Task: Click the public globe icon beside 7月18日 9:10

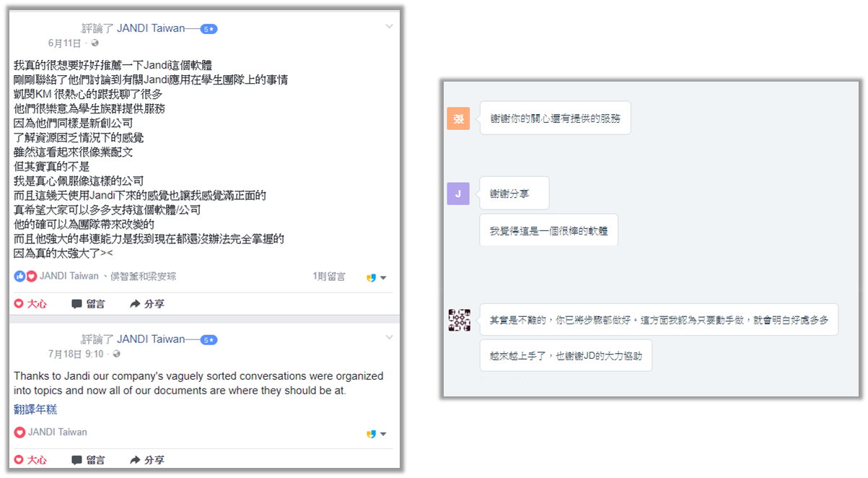Action: (116, 354)
